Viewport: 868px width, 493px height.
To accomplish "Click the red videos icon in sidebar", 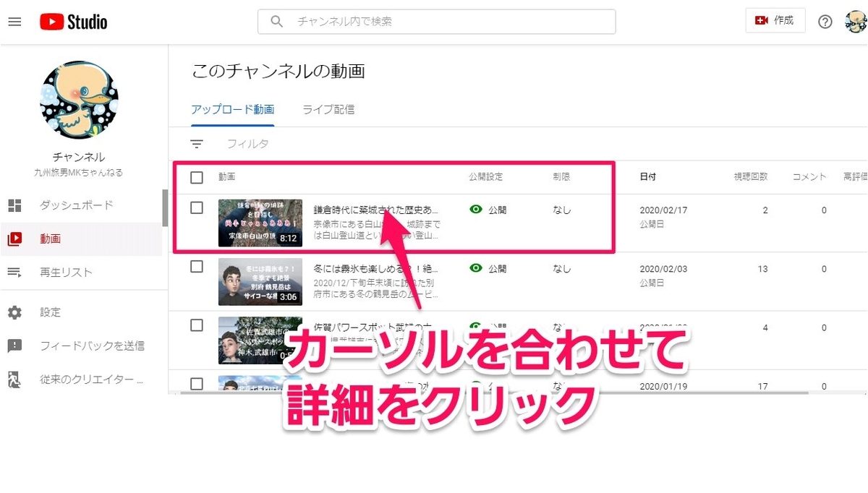I will pos(14,239).
